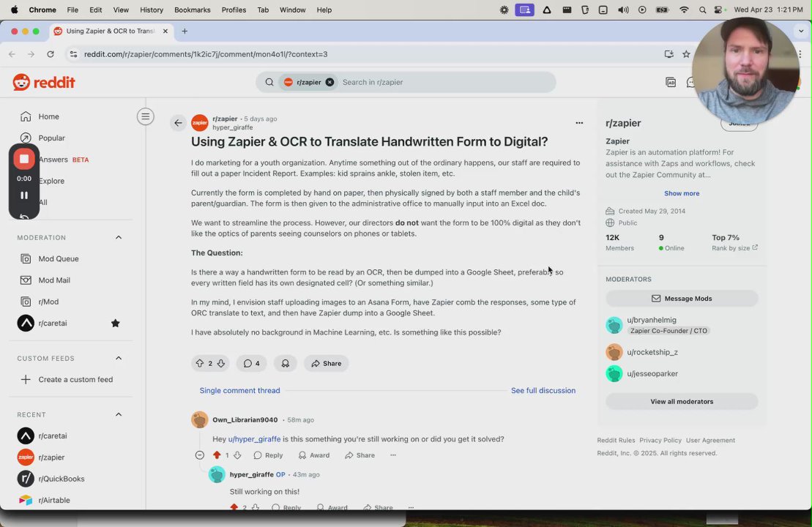Remove the r/zapier search filter chip

330,82
